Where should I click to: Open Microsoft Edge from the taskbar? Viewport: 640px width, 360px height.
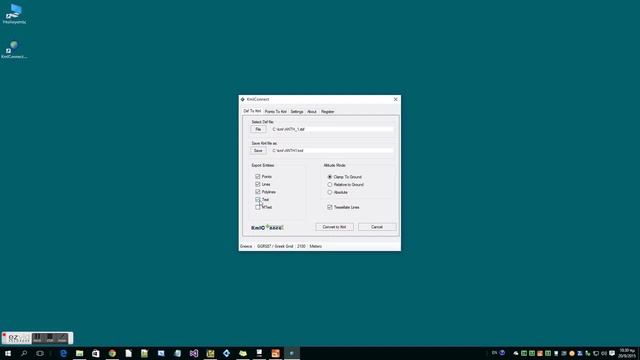(x=63, y=353)
